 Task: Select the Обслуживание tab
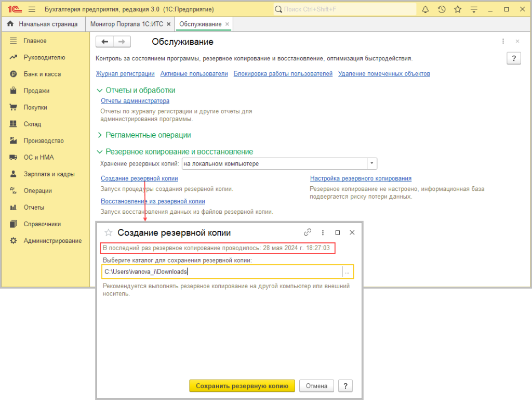pyautogui.click(x=200, y=24)
